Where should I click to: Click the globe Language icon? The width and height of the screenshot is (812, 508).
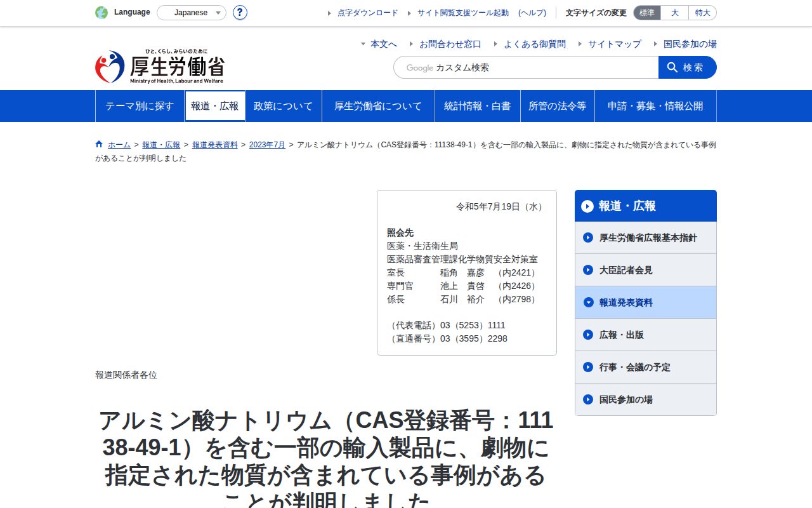pyautogui.click(x=101, y=13)
